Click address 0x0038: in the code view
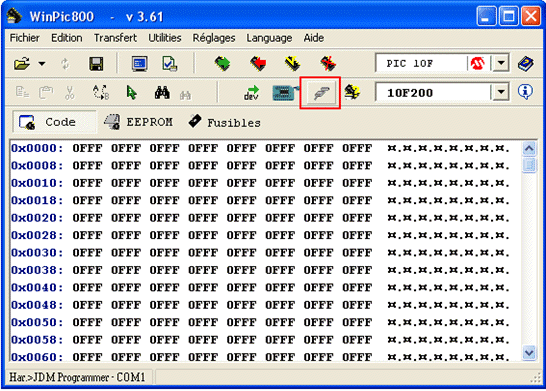 [37, 270]
